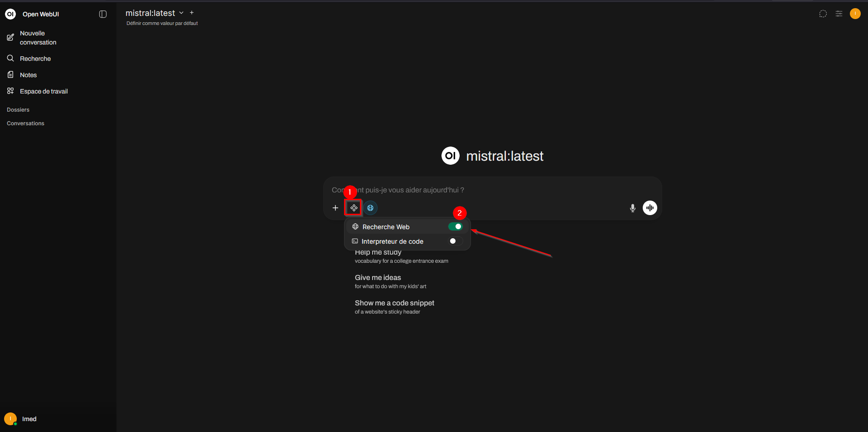Toggle Recherche Web off
The image size is (868, 432).
[456, 226]
